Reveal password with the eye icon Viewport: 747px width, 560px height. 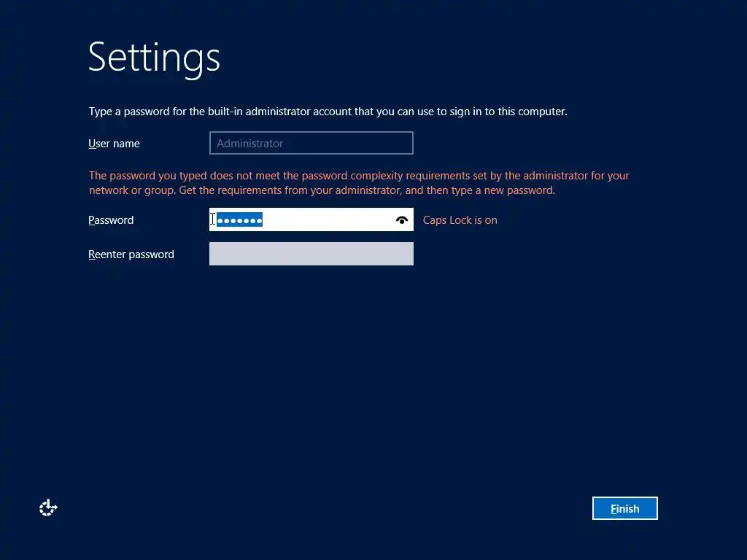(402, 220)
